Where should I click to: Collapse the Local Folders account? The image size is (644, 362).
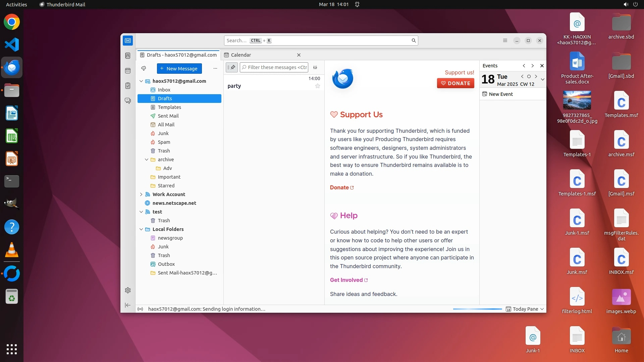pyautogui.click(x=141, y=229)
